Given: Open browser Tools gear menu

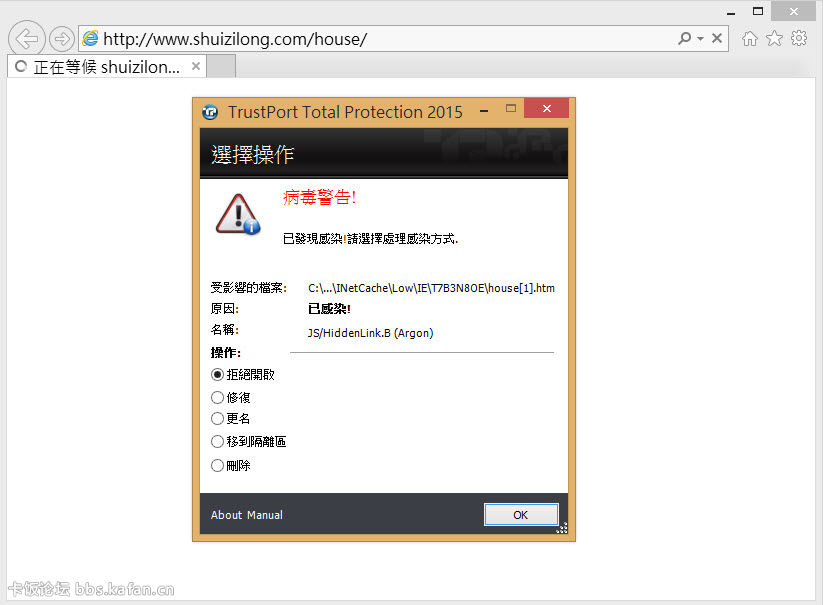Looking at the screenshot, I should coord(799,38).
